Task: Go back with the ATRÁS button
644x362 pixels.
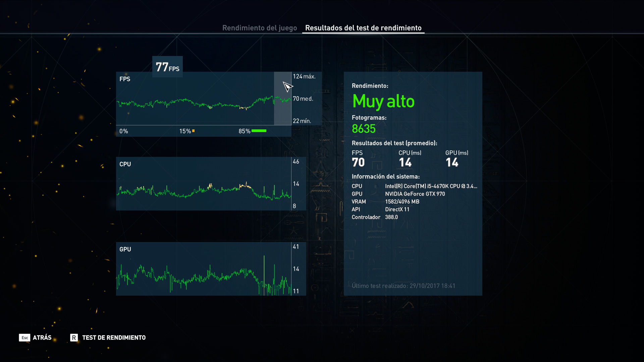Action: (42, 338)
